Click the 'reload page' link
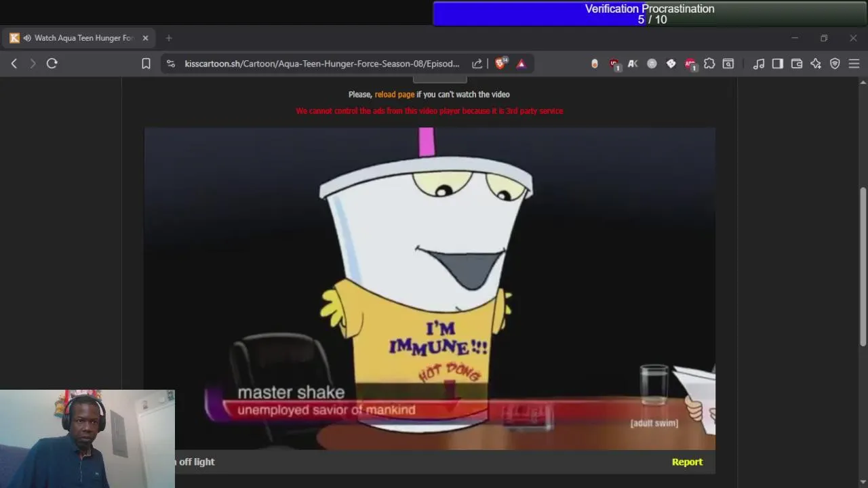The width and height of the screenshot is (868, 488). pos(395,94)
